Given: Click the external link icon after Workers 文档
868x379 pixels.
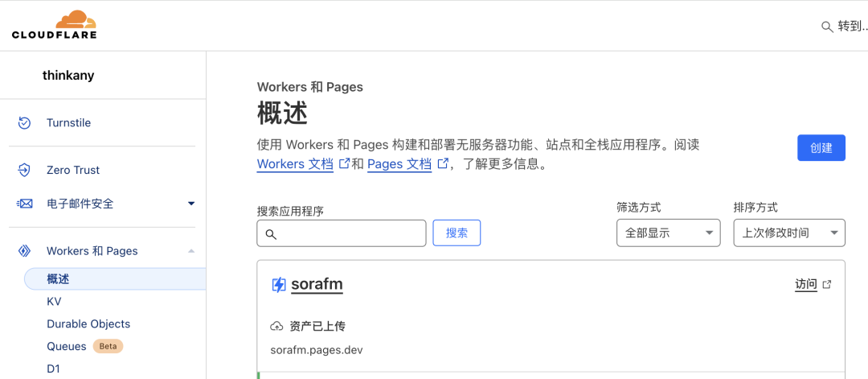Looking at the screenshot, I should pos(344,163).
